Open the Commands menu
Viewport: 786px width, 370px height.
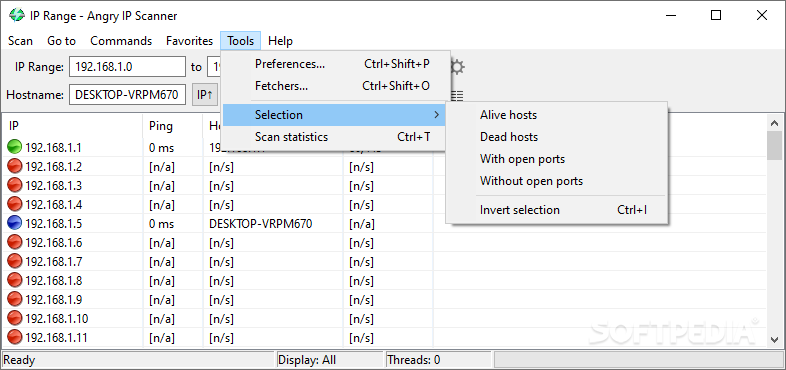[x=121, y=41]
